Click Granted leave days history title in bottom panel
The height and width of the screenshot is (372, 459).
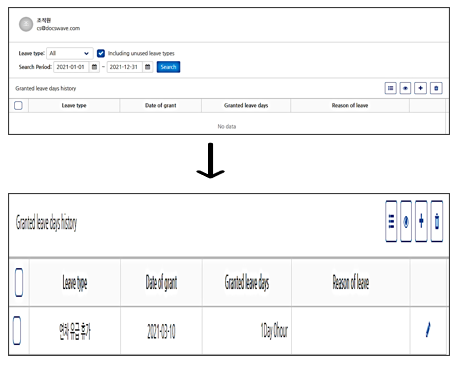46,222
